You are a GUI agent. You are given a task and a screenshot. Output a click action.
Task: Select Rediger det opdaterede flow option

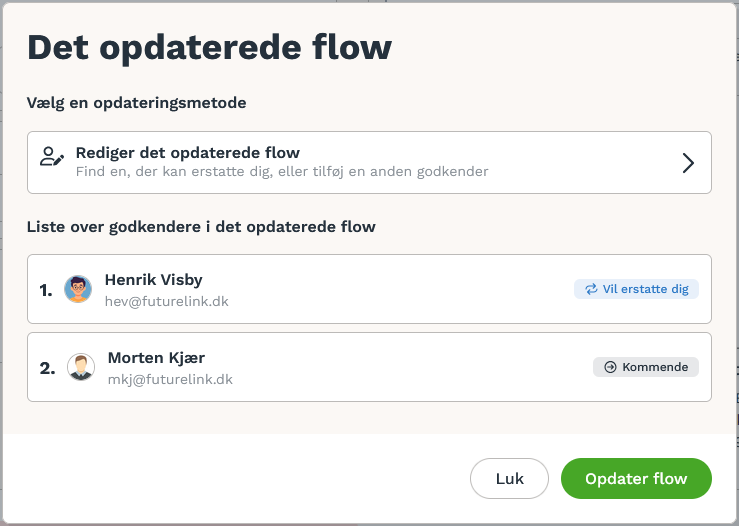(369, 163)
